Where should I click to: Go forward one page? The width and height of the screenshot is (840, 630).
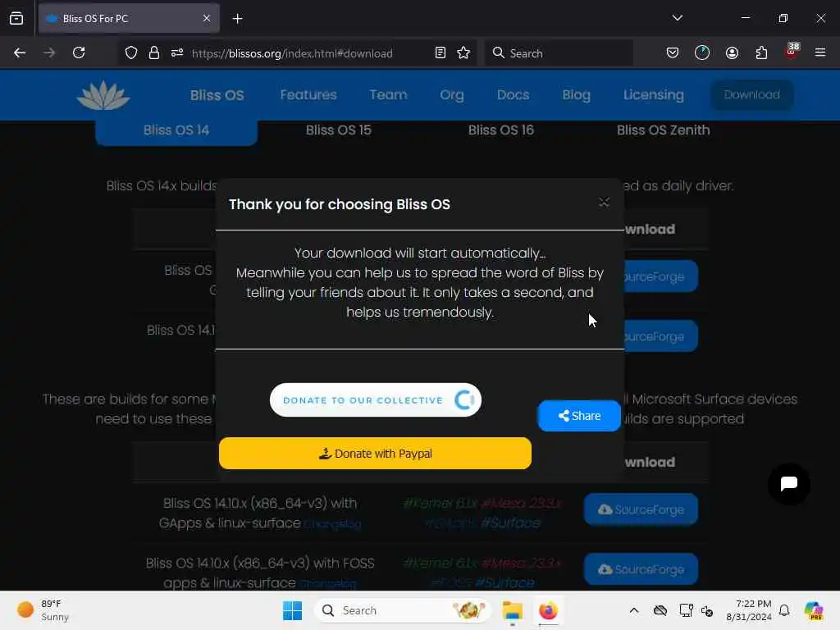49,53
